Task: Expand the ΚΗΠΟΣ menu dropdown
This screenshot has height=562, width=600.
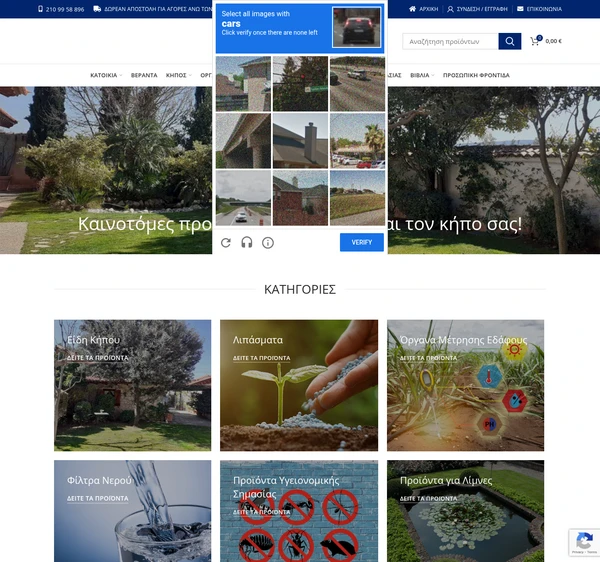Action: click(x=179, y=75)
